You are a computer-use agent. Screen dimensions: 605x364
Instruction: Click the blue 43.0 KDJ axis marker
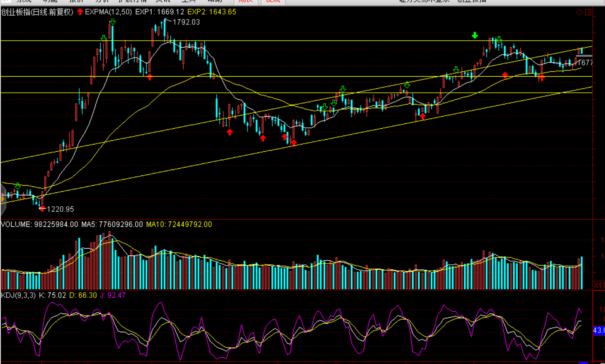point(599,331)
